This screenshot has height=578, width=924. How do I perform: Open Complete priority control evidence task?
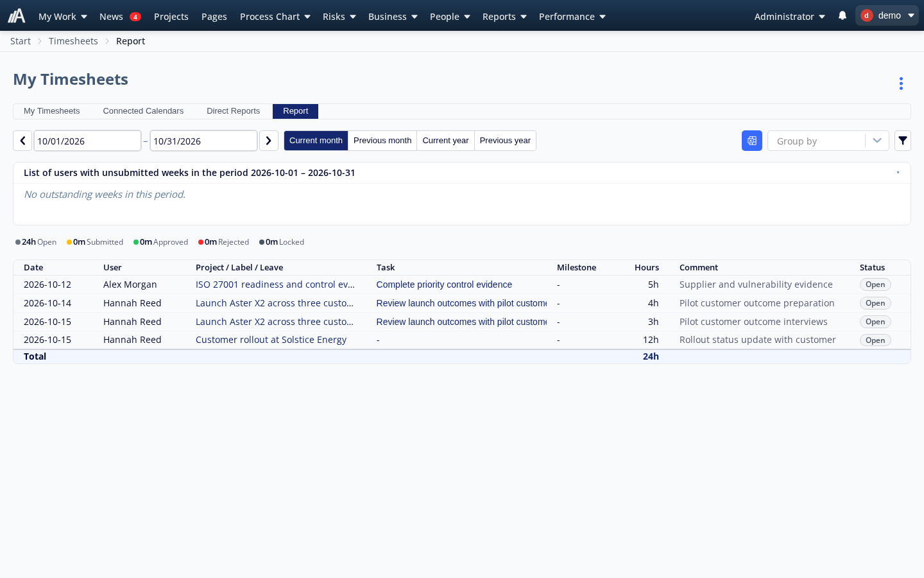coord(444,285)
